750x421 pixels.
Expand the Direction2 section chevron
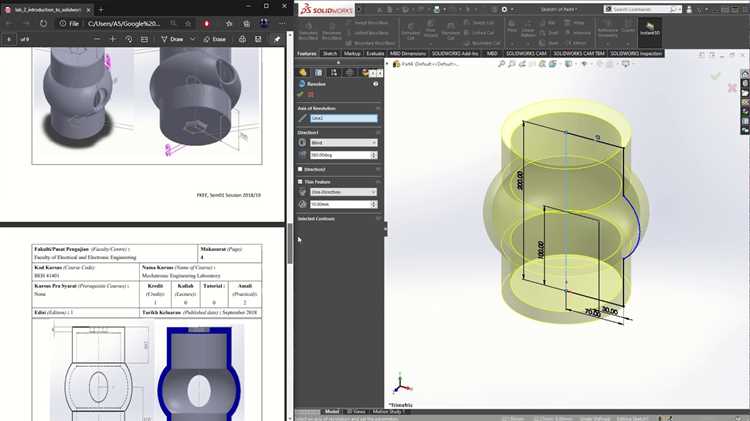[378, 169]
